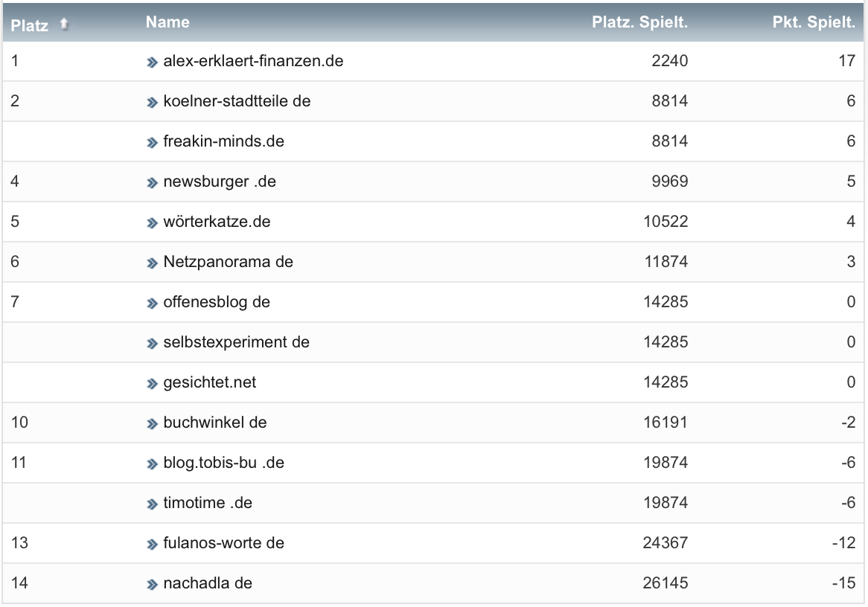Click the arrow icon beside koelner-stadtteile de
Image resolution: width=868 pixels, height=607 pixels.
click(152, 103)
